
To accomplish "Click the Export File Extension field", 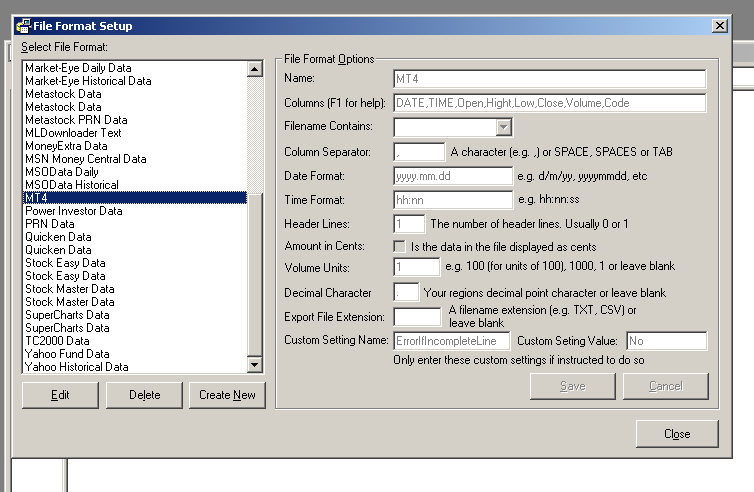I will tap(417, 317).
